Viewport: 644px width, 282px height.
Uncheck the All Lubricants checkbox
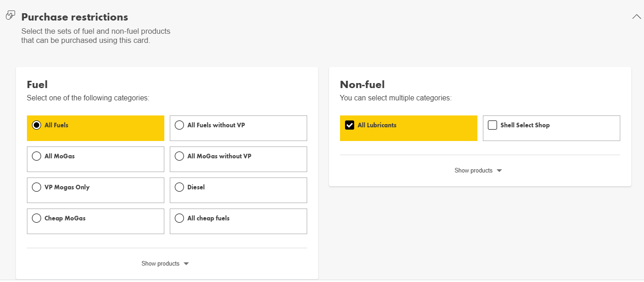point(350,125)
